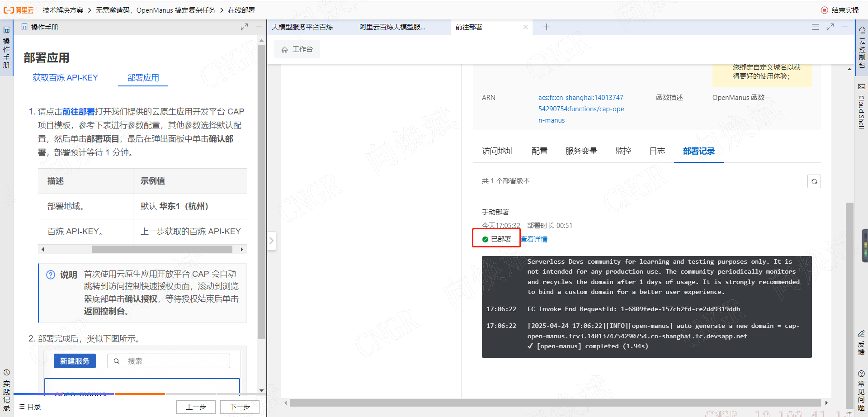Screen dimensions: 868x417
Task: Select the 部署应用 manual tab
Action: coord(143,78)
